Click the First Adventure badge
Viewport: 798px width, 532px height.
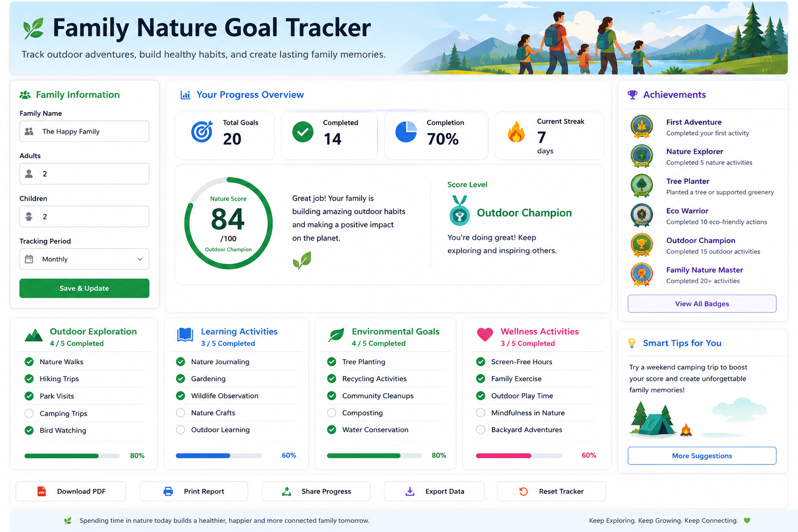642,127
